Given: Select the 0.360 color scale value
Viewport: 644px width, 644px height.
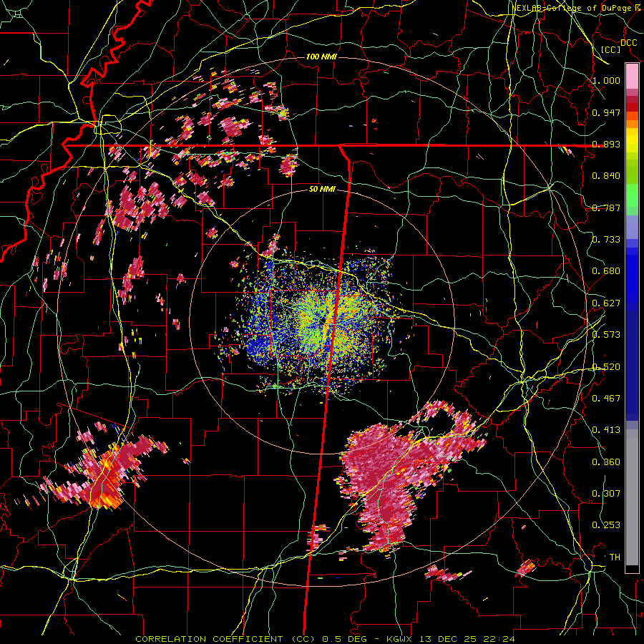Looking at the screenshot, I should click(x=606, y=462).
